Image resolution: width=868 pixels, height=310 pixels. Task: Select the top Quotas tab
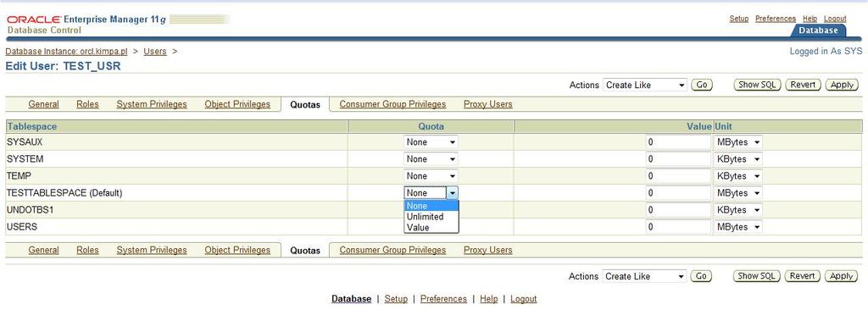point(305,105)
